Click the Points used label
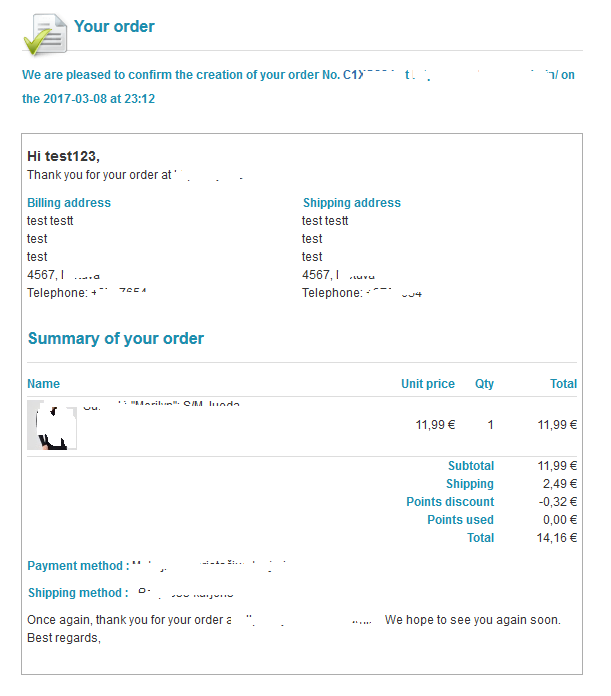Viewport: 611px width, 696px height. 460,520
